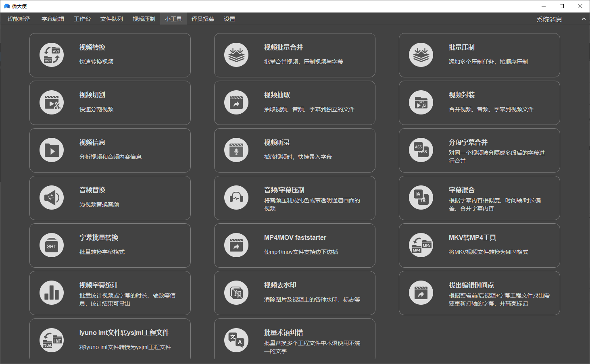Click the 视频去水印 crossed-stamp icon
Screen dimensions: 590x364
click(236, 293)
